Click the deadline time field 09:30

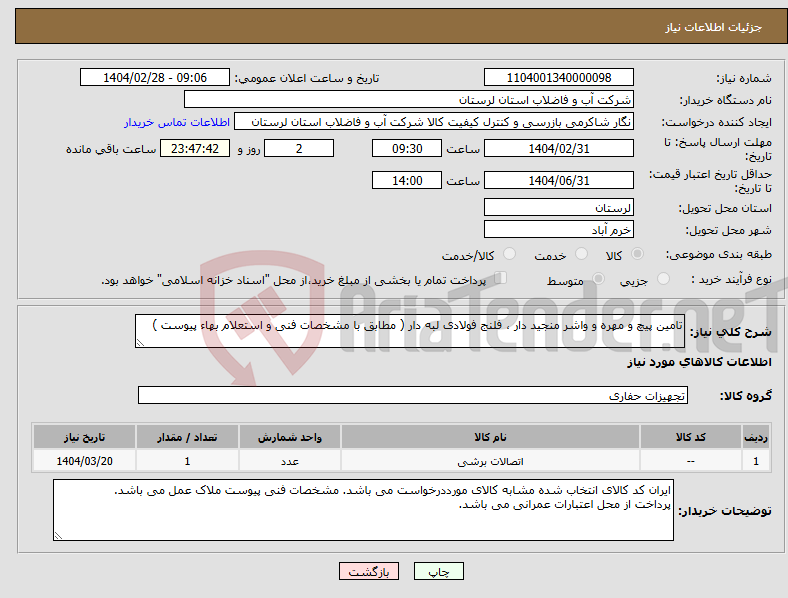tap(407, 148)
